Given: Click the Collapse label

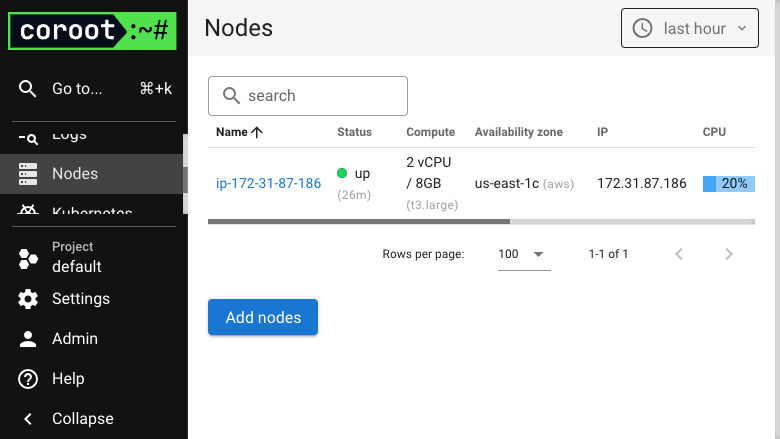Looking at the screenshot, I should click(83, 419).
